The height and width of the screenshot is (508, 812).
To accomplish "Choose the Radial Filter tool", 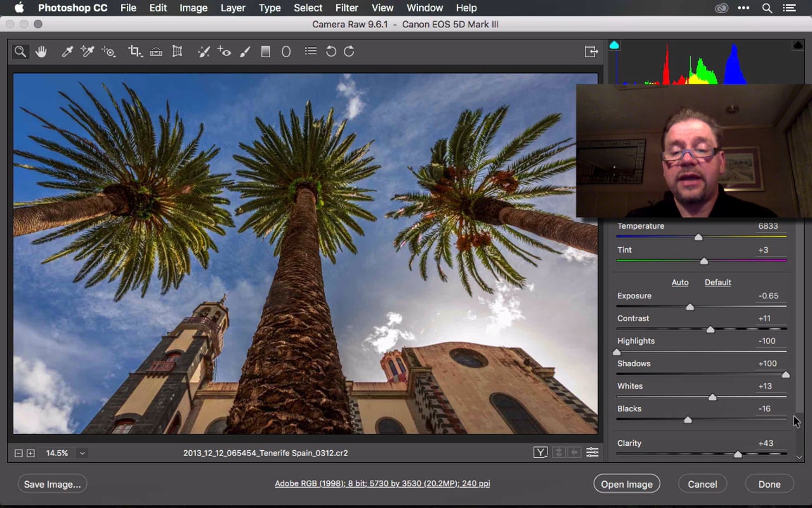I will click(x=286, y=51).
